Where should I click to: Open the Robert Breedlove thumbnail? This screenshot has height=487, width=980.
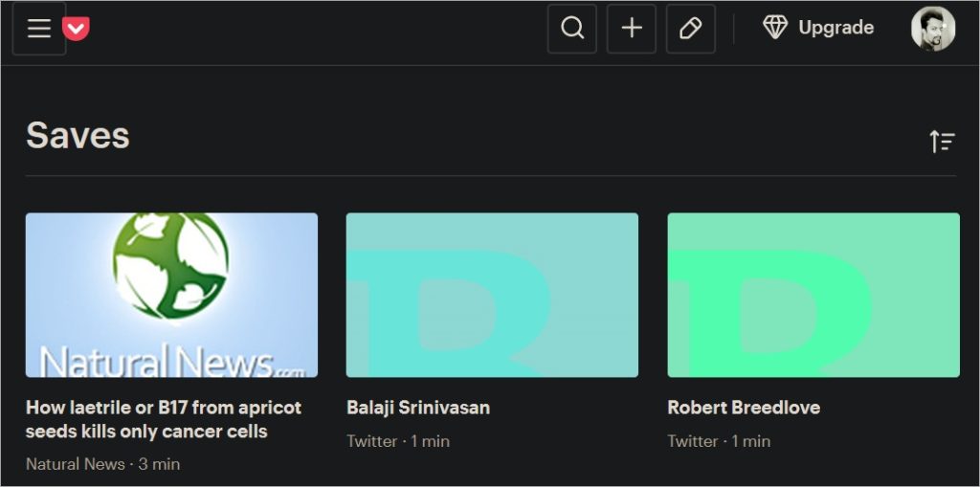(x=813, y=295)
